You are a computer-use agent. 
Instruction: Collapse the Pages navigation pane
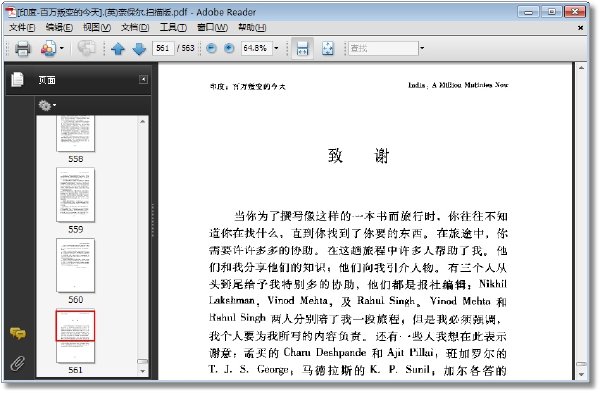point(143,79)
